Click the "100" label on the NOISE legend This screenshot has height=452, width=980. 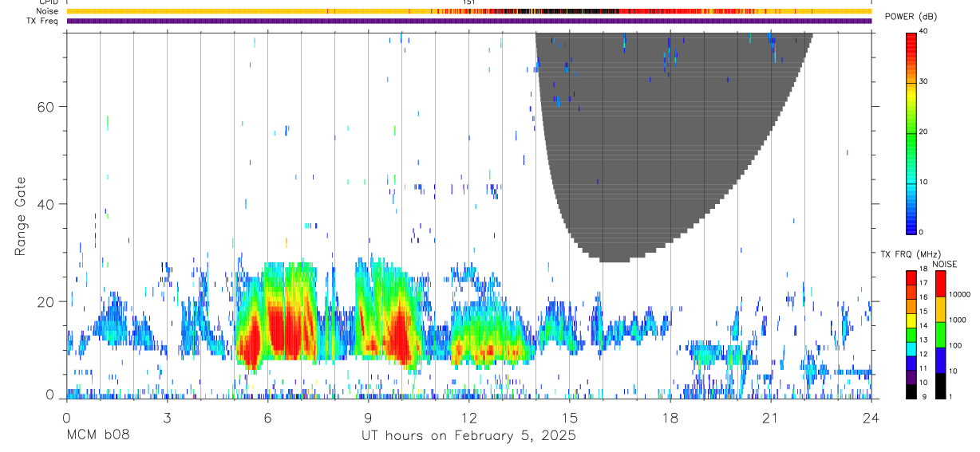[x=955, y=345]
